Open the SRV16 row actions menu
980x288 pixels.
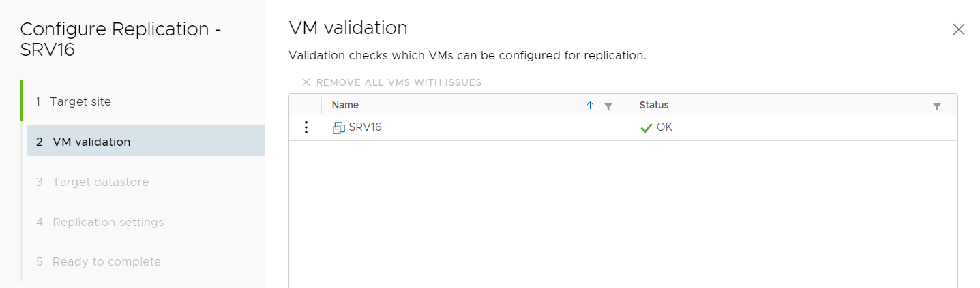306,127
